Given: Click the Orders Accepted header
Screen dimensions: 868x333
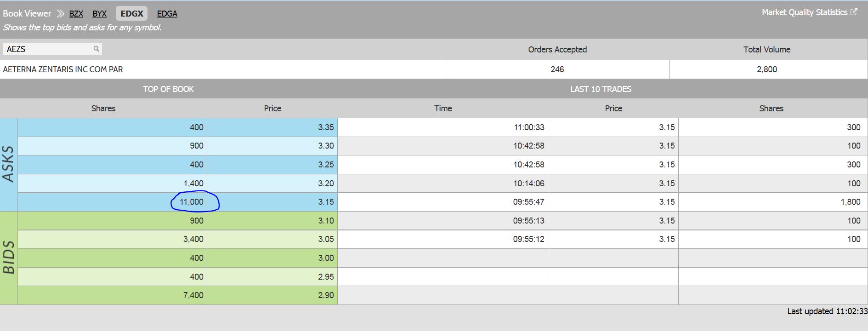Looking at the screenshot, I should point(557,50).
